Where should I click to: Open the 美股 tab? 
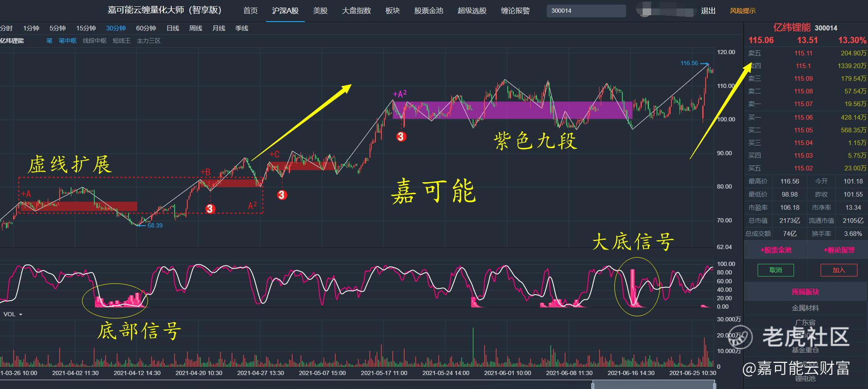(x=320, y=11)
